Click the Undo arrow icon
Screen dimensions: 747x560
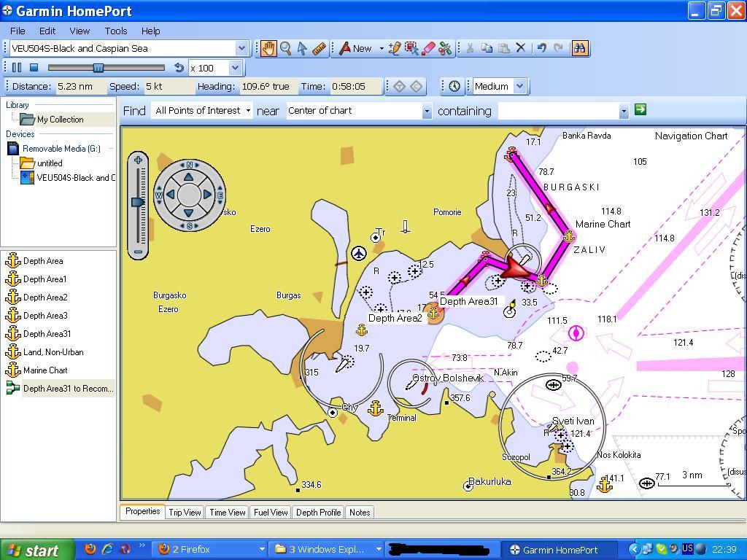coord(541,49)
